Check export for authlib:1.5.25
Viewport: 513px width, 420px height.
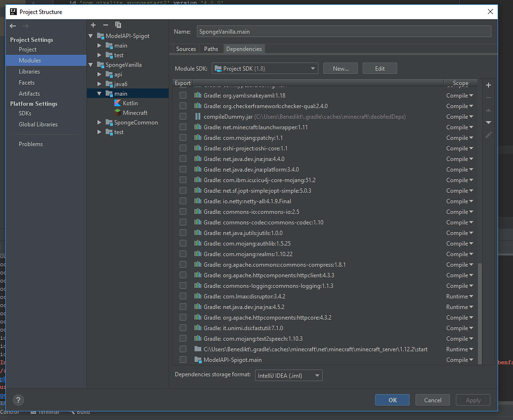coord(183,243)
